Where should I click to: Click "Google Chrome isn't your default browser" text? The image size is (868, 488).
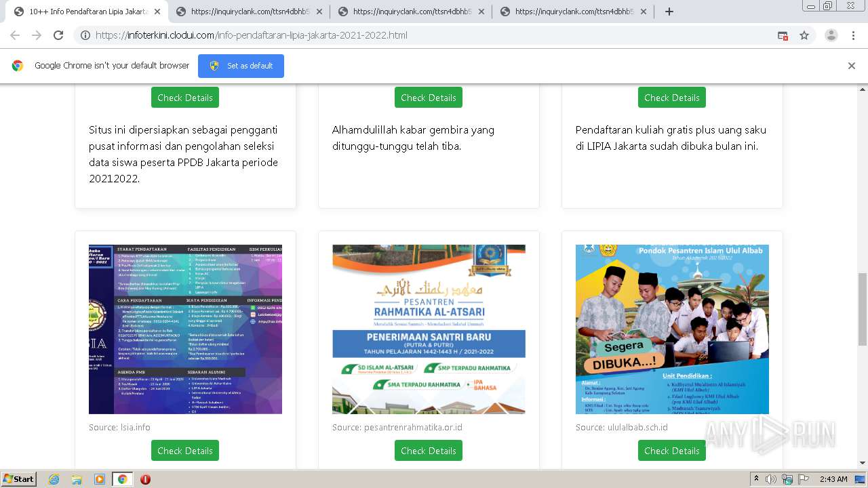point(112,66)
